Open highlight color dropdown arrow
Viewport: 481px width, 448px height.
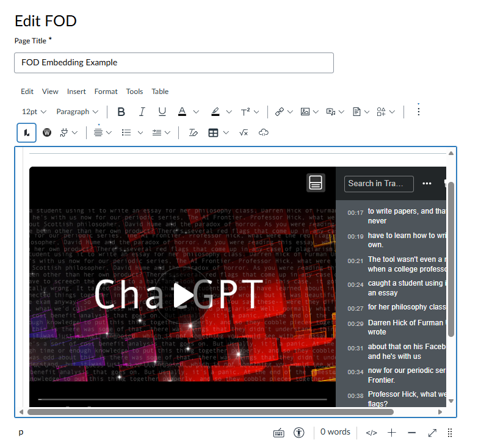229,112
